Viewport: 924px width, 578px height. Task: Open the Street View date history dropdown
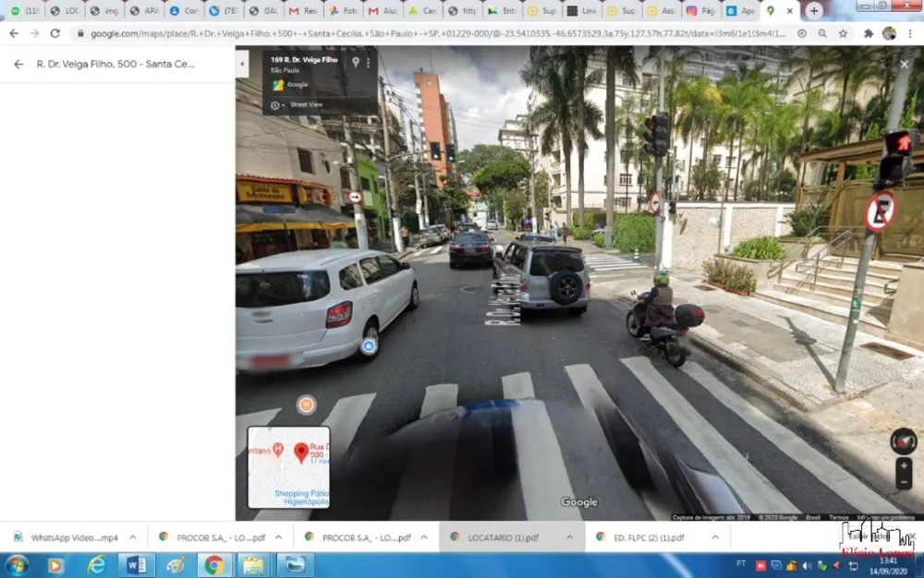(x=277, y=105)
